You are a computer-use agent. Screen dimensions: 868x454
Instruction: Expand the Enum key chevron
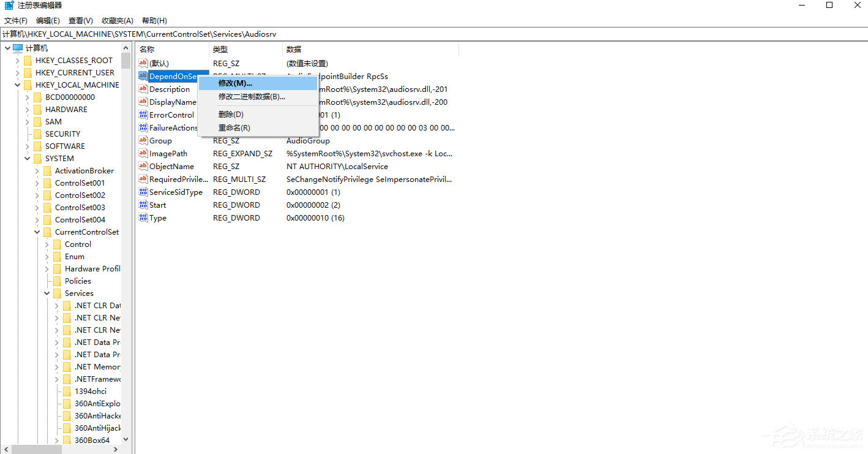(47, 256)
